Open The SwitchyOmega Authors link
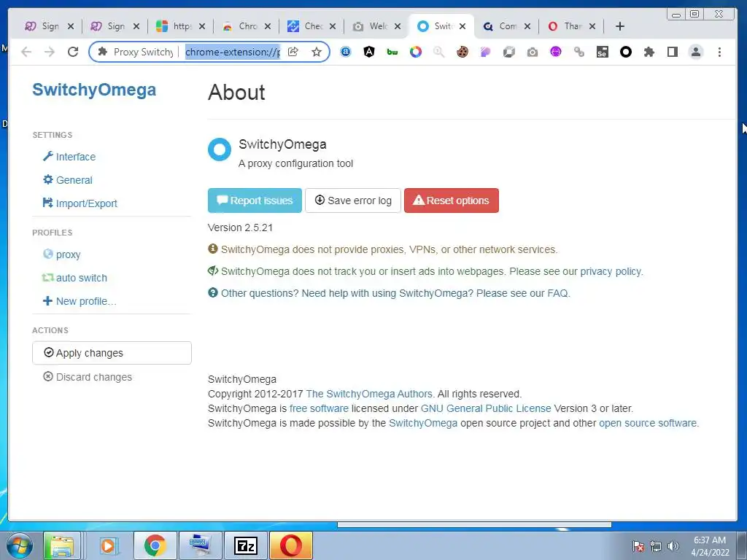 pyautogui.click(x=369, y=394)
